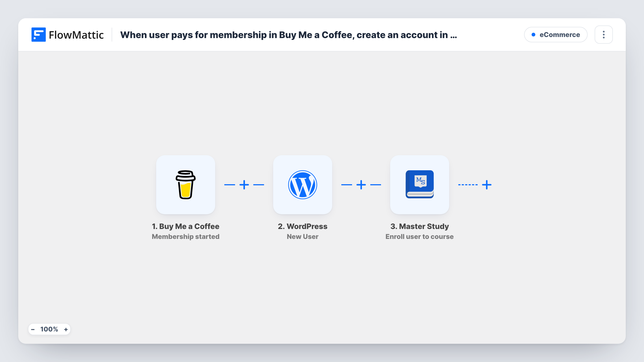Click the FlowMattic brand name
This screenshot has height=362, width=644.
[x=76, y=35]
